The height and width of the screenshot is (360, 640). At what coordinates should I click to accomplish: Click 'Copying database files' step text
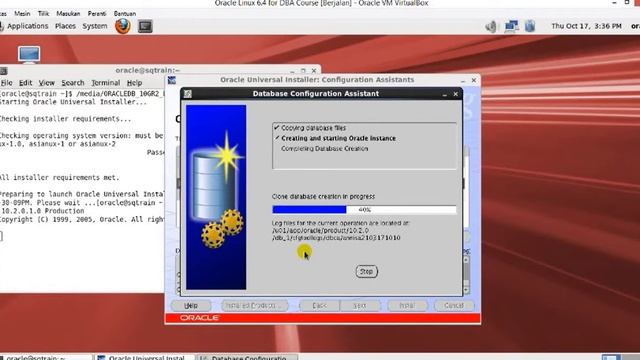313,128
